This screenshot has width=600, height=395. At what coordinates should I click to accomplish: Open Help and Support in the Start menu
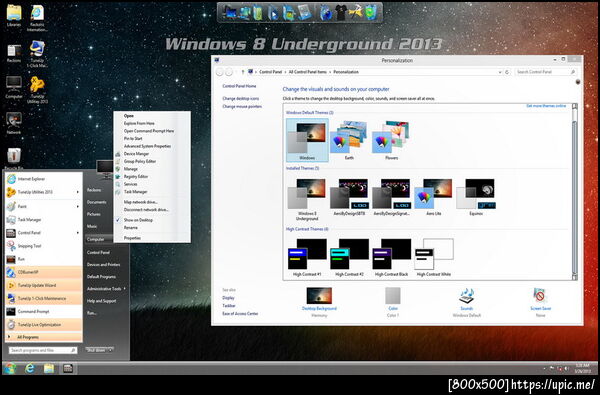[x=101, y=301]
